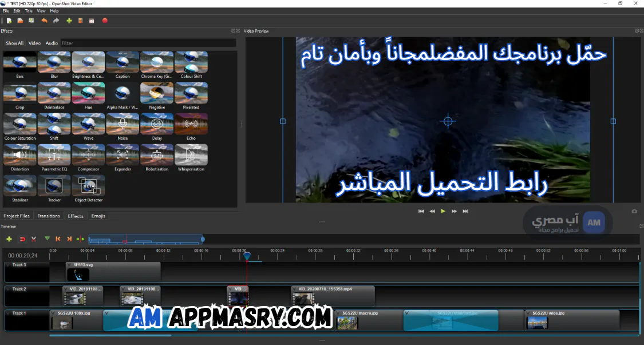Add a new track in timeline toolbar
This screenshot has height=345, width=644.
point(9,239)
